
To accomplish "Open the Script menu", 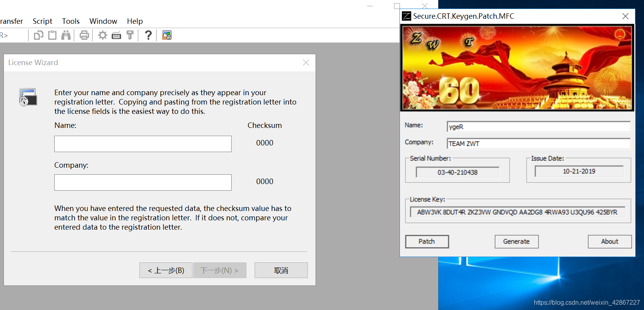I will (x=42, y=21).
